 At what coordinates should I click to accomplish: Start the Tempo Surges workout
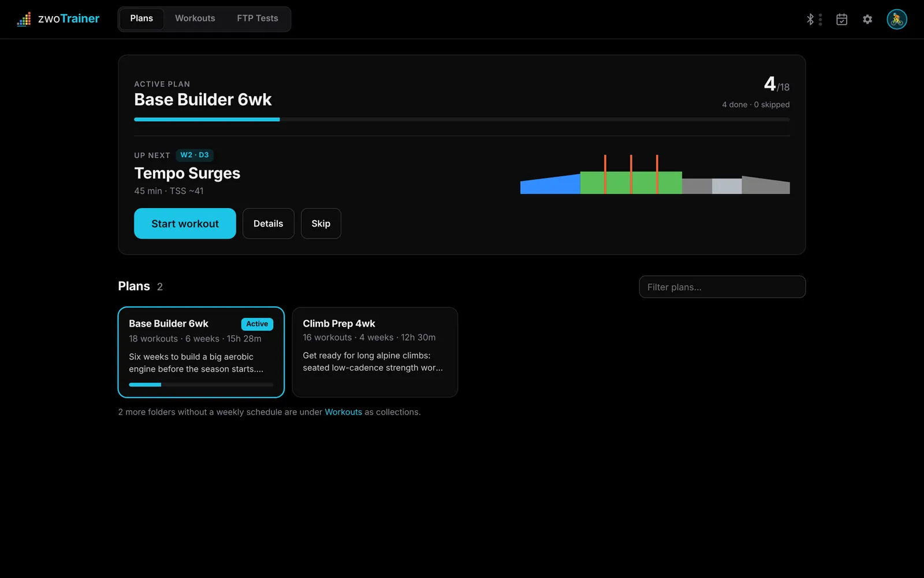click(185, 224)
